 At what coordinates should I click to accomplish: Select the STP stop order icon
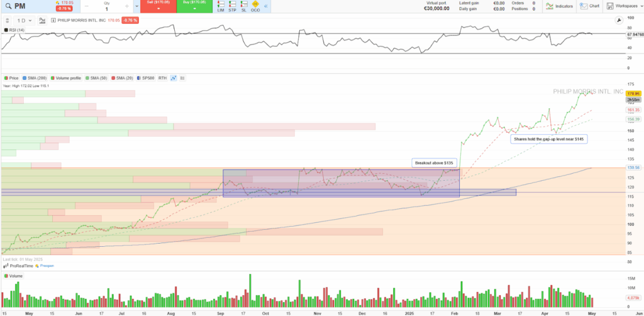(x=232, y=7)
